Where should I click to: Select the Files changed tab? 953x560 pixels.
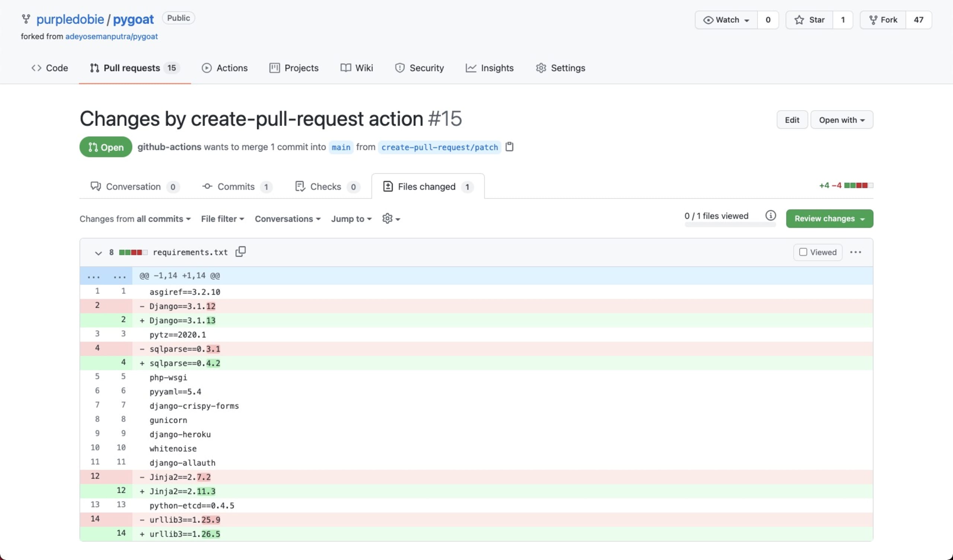click(428, 186)
